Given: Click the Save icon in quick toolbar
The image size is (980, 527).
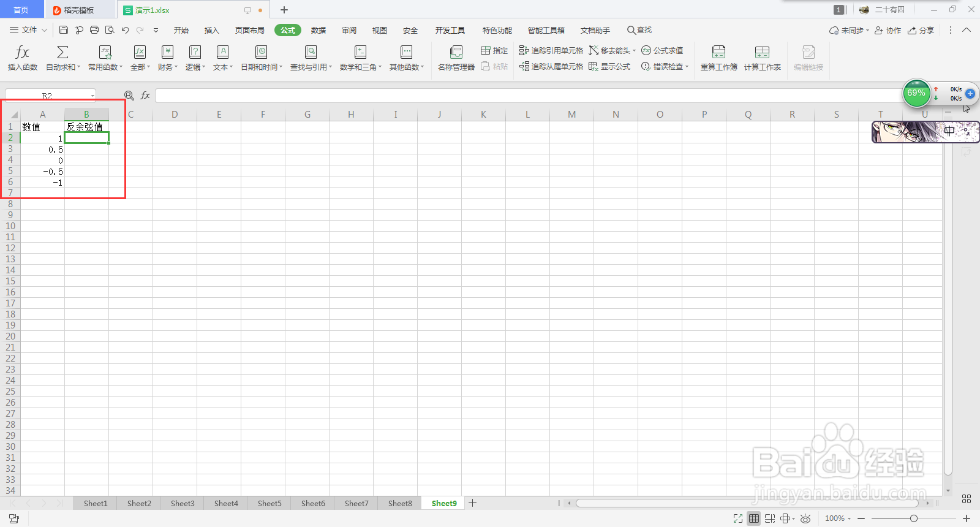Looking at the screenshot, I should pyautogui.click(x=64, y=30).
